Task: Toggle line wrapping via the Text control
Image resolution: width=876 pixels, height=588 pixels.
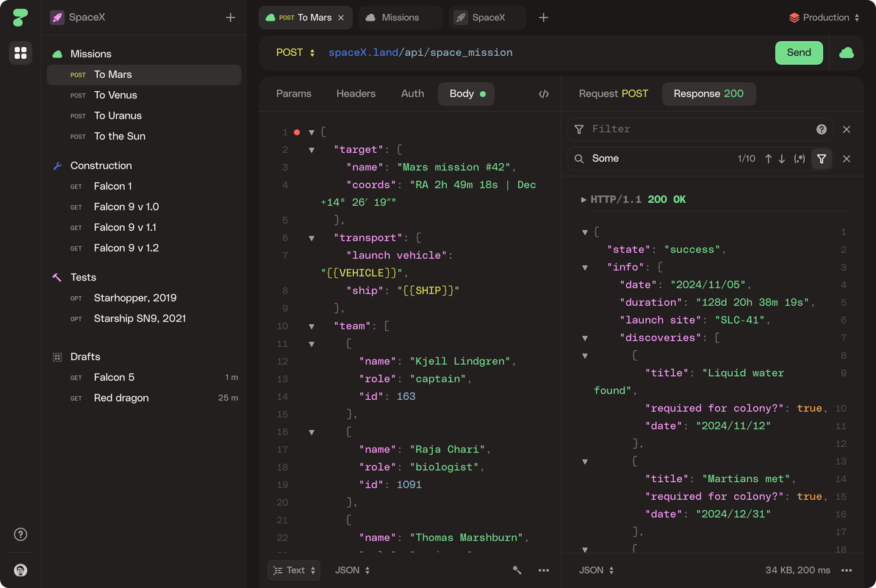Action: 293,570
